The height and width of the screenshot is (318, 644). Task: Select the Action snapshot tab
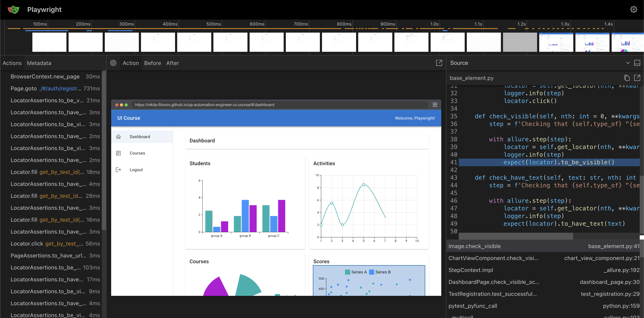(131, 63)
